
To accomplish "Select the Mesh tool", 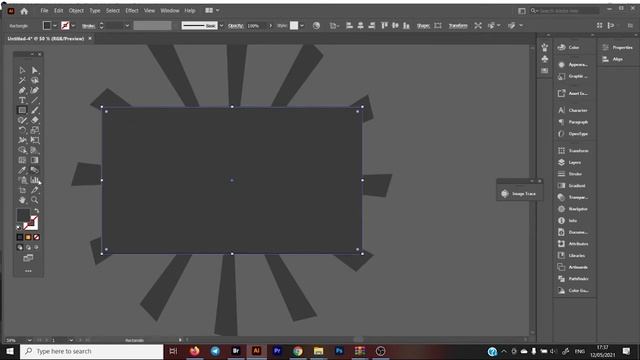I will click(x=22, y=160).
